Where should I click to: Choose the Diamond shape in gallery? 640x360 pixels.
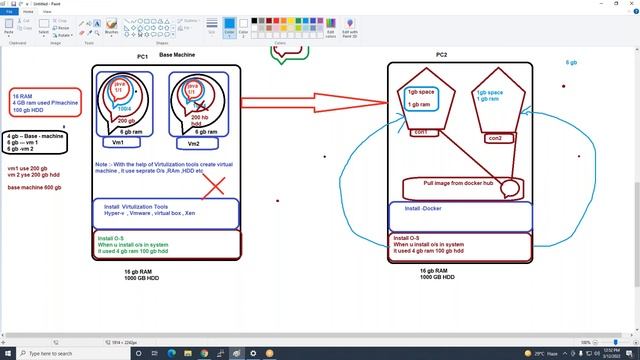tap(133, 28)
